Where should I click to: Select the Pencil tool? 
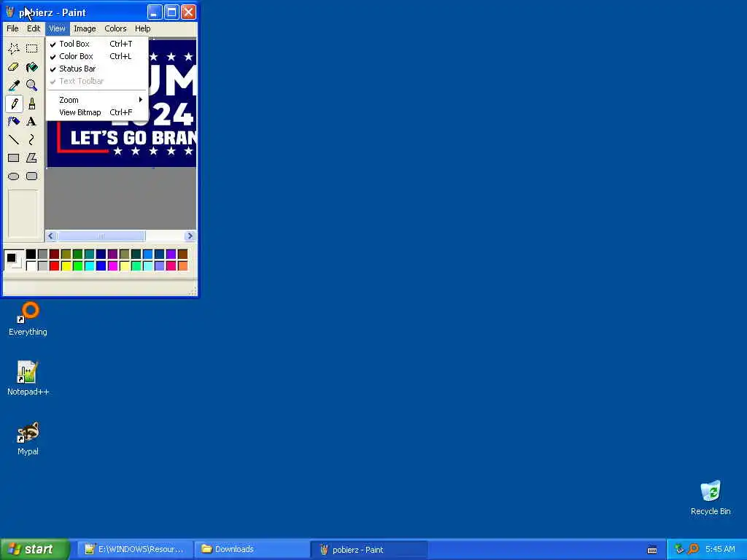[x=14, y=104]
